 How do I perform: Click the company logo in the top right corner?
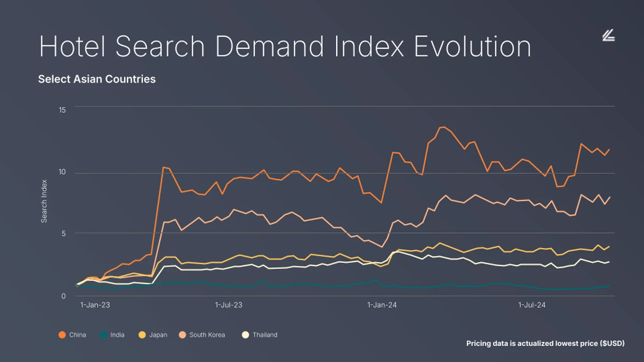608,36
